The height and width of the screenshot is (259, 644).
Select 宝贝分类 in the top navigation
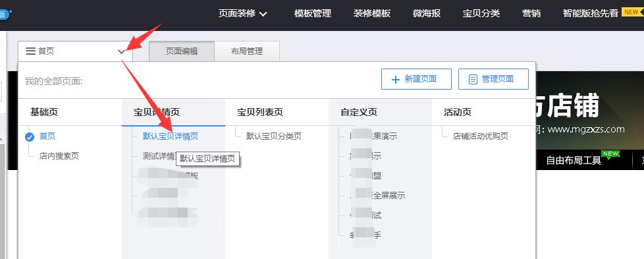click(481, 13)
